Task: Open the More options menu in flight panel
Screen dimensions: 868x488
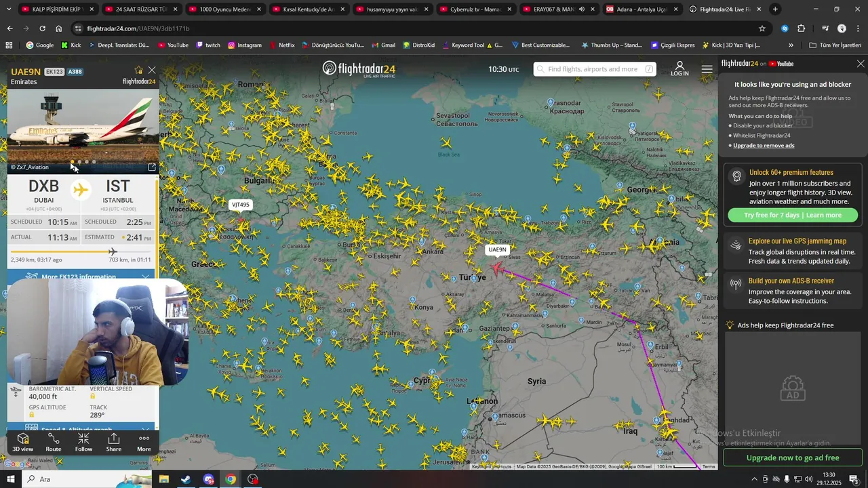Action: pyautogui.click(x=144, y=442)
